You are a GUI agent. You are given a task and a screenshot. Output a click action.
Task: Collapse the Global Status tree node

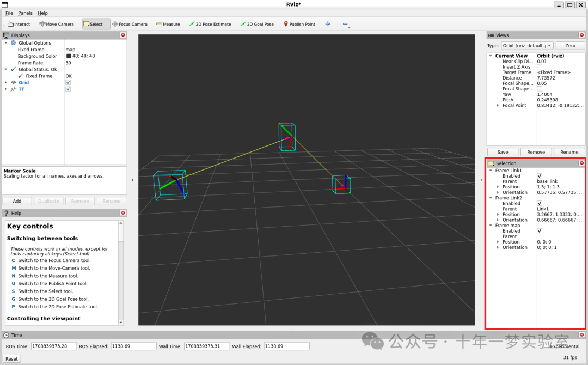click(x=5, y=69)
